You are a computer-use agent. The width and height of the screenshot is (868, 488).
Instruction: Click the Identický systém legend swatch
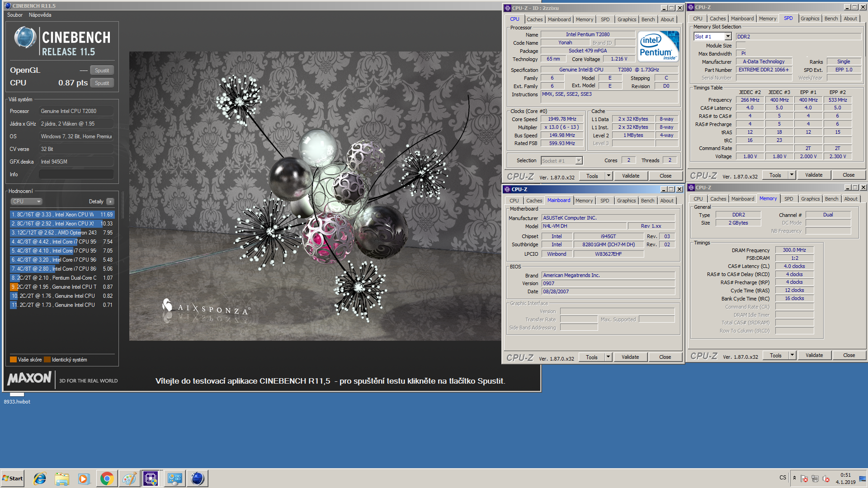click(47, 360)
